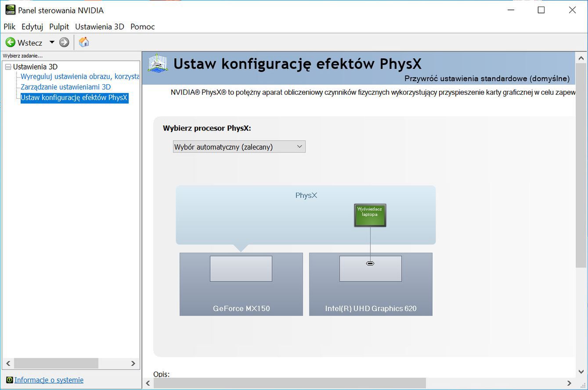The image size is (588, 390).
Task: Close the NVIDIA control panel window
Action: tap(572, 10)
